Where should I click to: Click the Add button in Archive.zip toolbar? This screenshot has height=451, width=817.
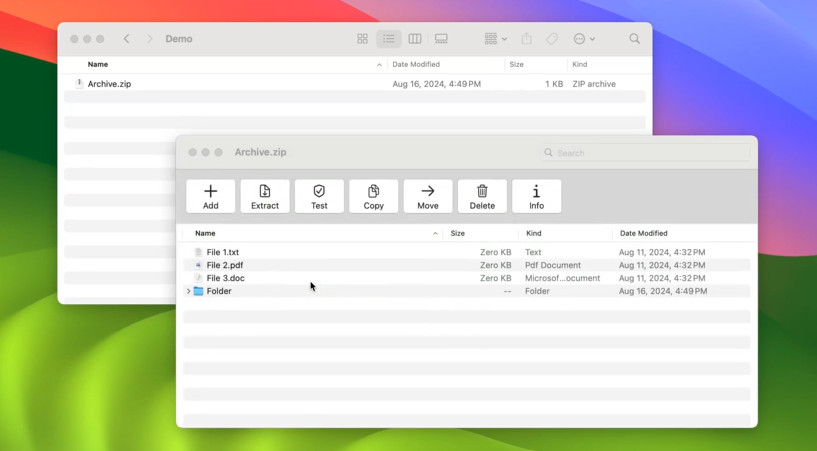click(x=211, y=196)
